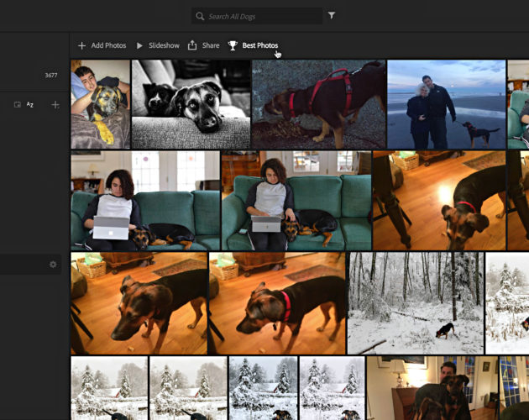Click the Add Photos label
Viewport: 529px width, 420px height.
[108, 45]
